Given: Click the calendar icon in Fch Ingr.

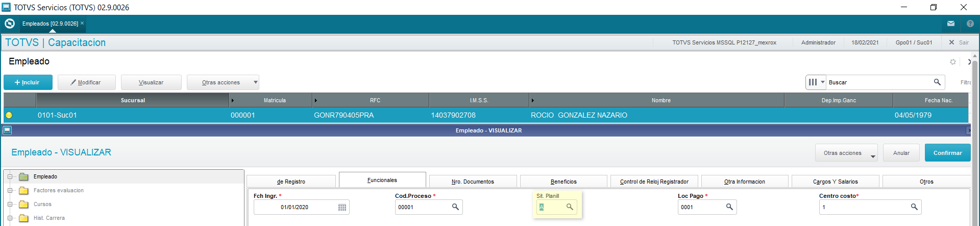Looking at the screenshot, I should click(342, 207).
